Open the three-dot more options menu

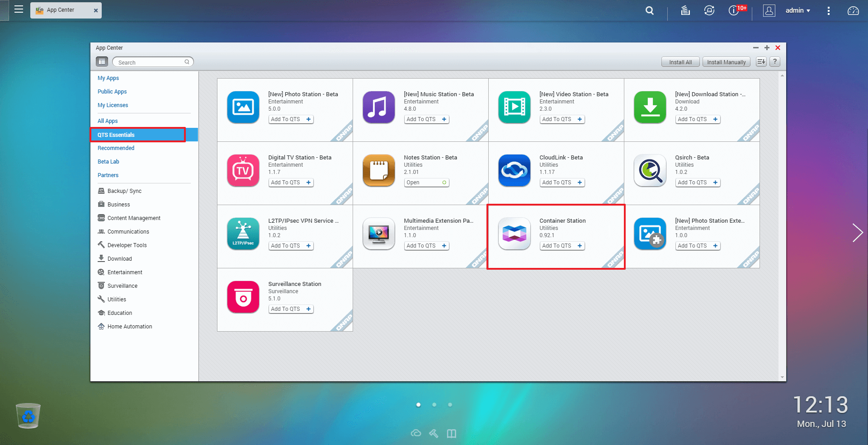coord(828,10)
